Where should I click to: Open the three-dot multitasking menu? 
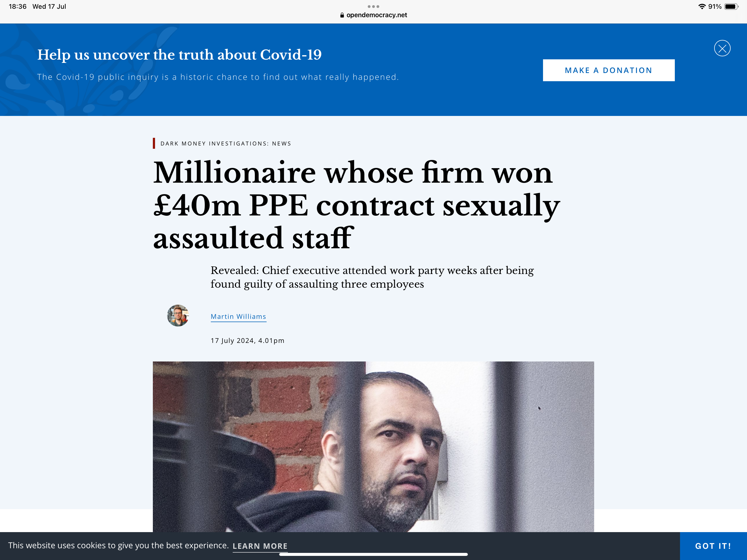point(373,6)
